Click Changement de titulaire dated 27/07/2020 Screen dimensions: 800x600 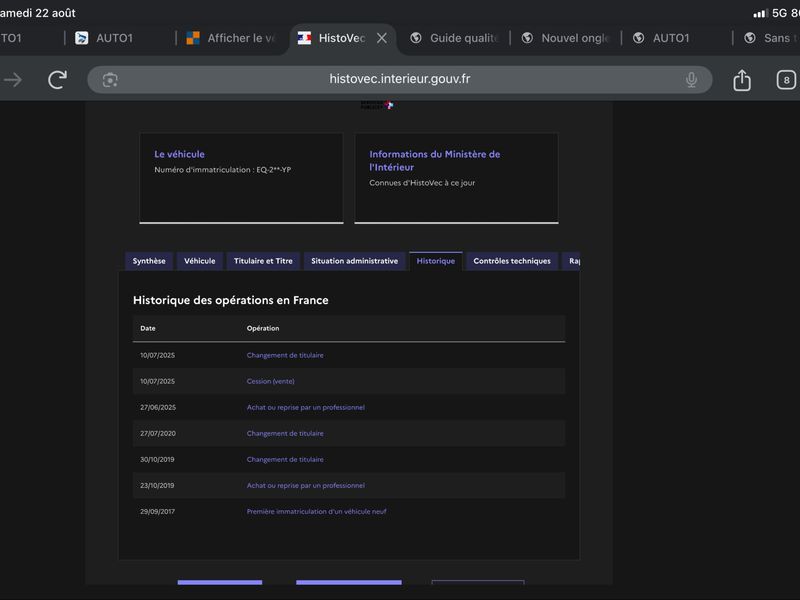pyautogui.click(x=285, y=433)
